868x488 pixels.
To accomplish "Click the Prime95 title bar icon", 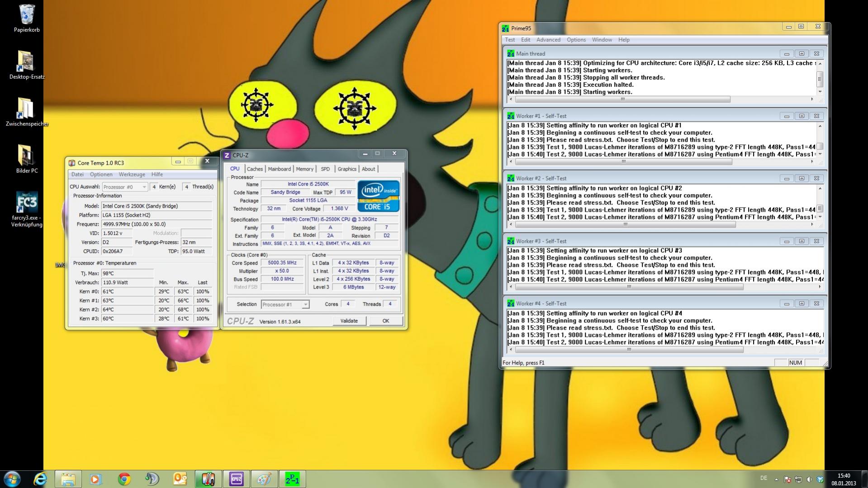I will pos(505,28).
